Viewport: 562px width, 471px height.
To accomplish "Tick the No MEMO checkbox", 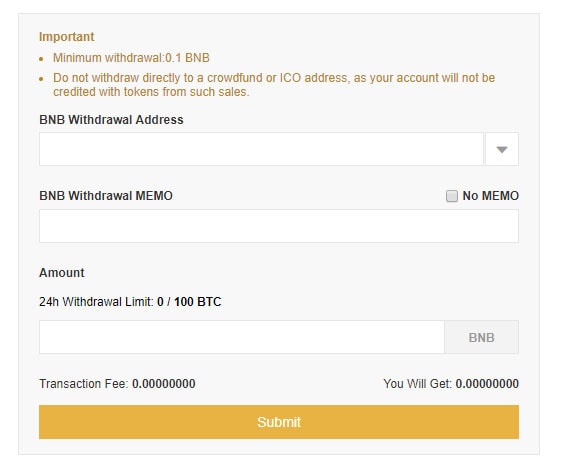I will click(452, 196).
